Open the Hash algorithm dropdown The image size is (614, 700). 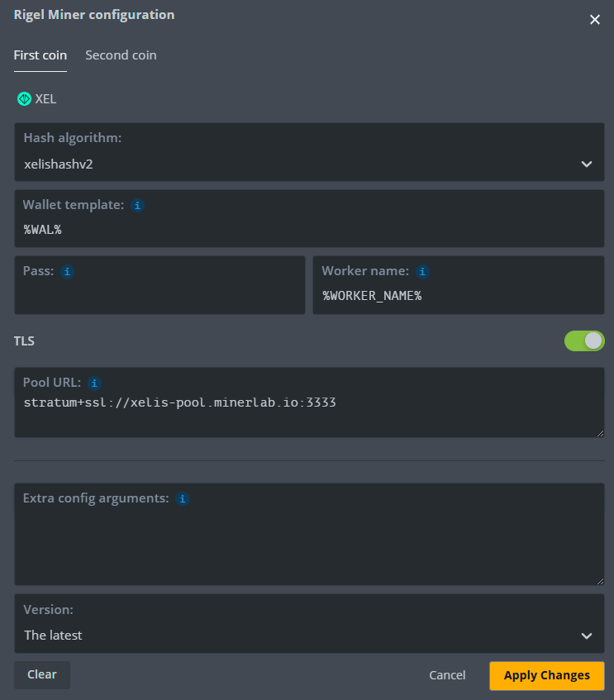306,164
